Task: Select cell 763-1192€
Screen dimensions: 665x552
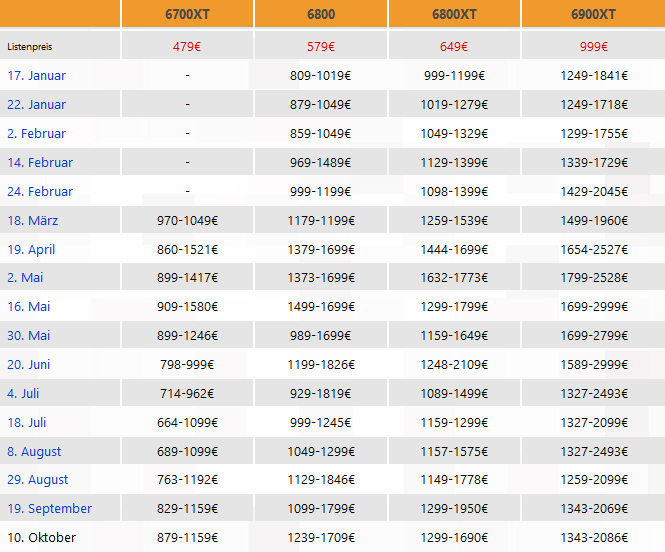Action: pos(187,480)
